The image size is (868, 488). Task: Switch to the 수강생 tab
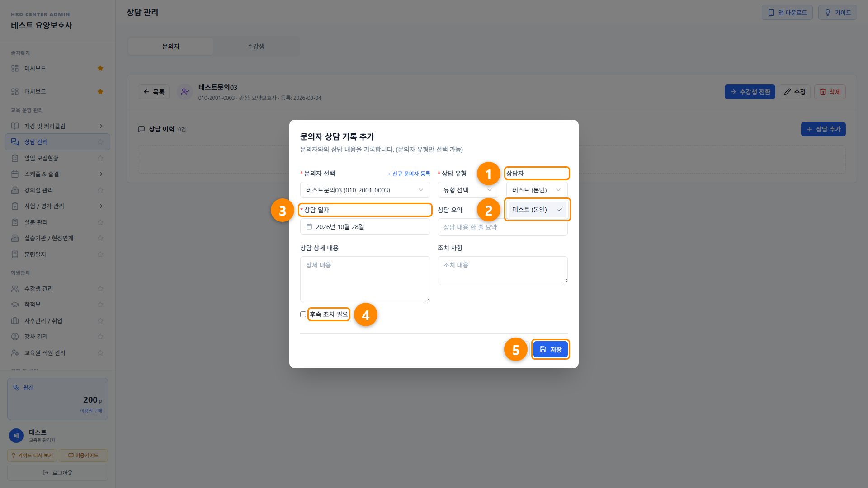[x=256, y=47]
